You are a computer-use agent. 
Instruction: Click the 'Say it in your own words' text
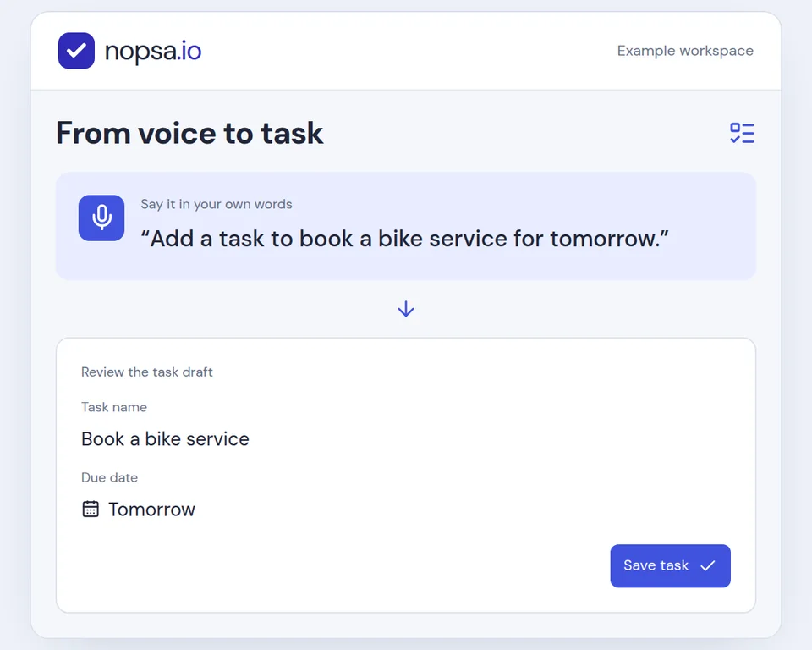(217, 204)
